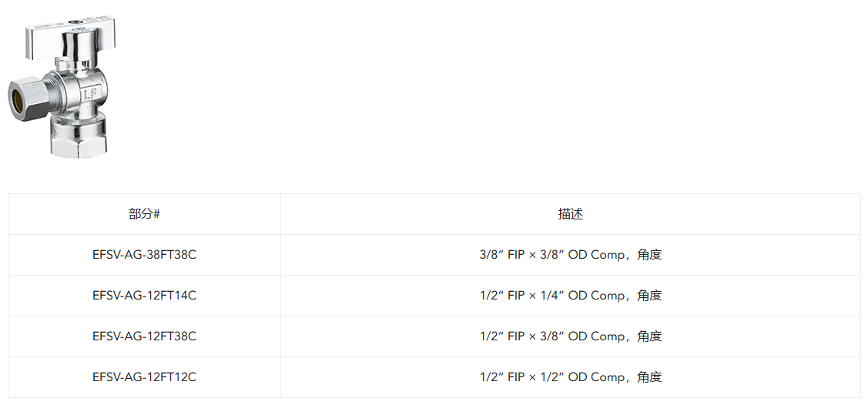Select part number EFSV-AG-12FT38C
This screenshot has width=868, height=405.
pyautogui.click(x=144, y=336)
